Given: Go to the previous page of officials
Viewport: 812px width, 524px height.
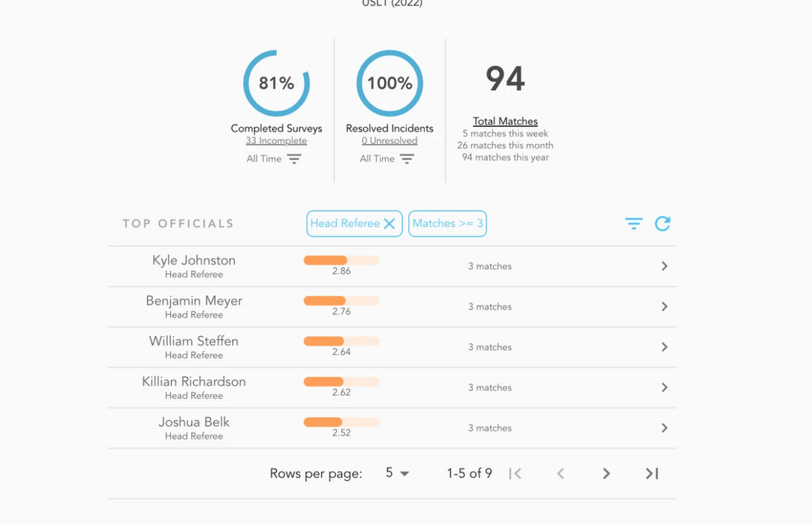Looking at the screenshot, I should [x=560, y=474].
